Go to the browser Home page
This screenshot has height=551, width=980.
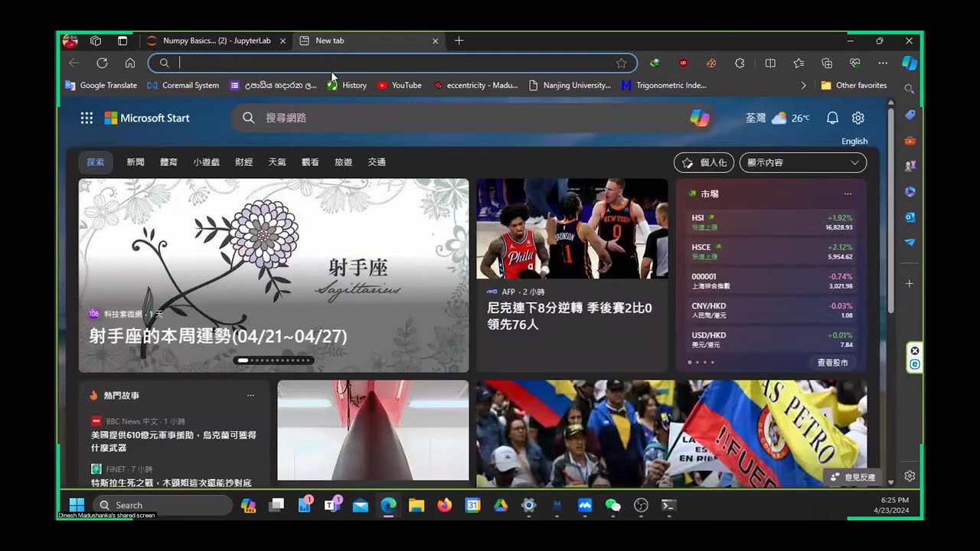point(130,63)
